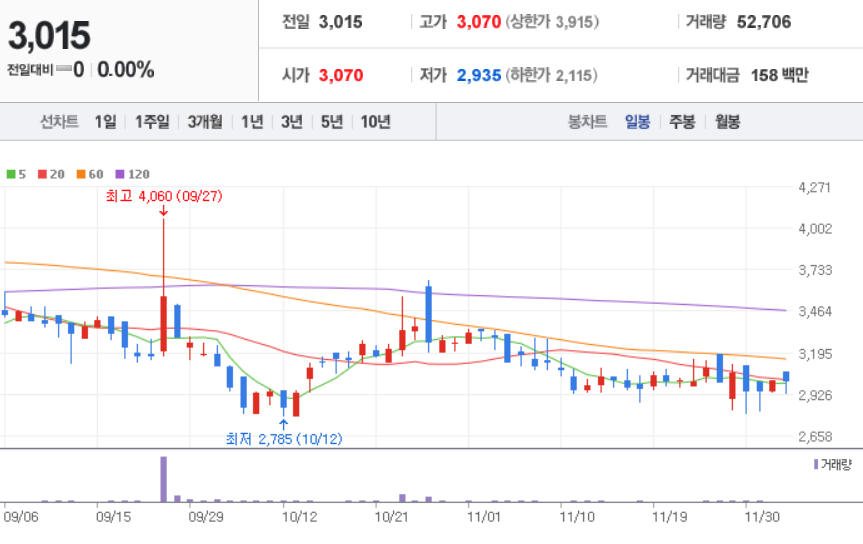Select the 1일 line chart period
863x544 pixels.
[x=105, y=121]
